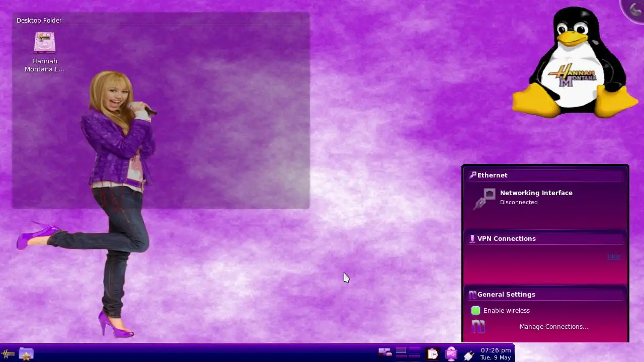
Task: Click the Desktop Folder widget title
Action: [x=39, y=20]
